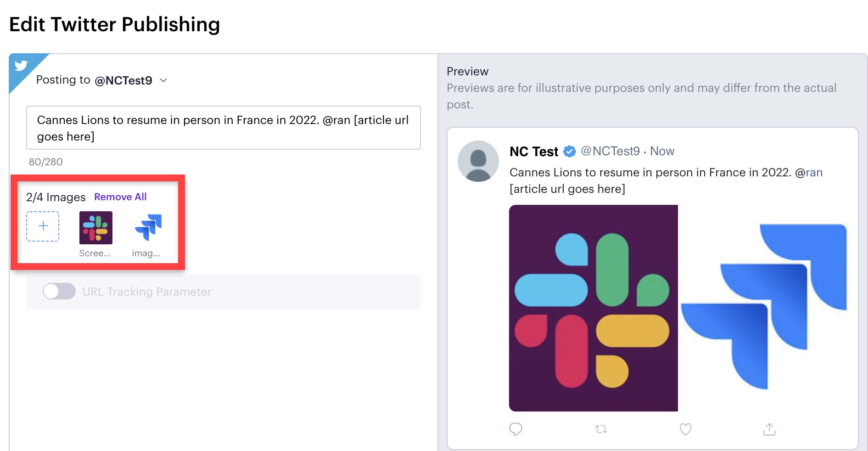Click the retweet icon in tweet preview
This screenshot has width=868, height=451.
(601, 429)
